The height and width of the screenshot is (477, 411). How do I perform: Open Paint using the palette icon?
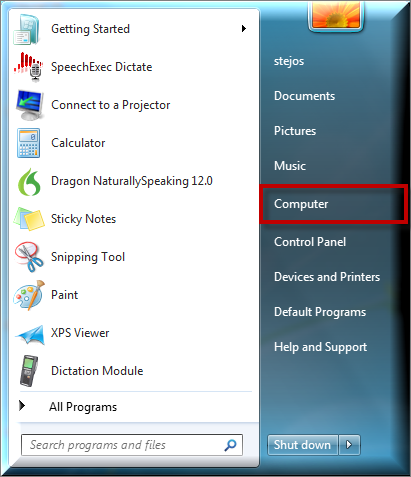(29, 295)
